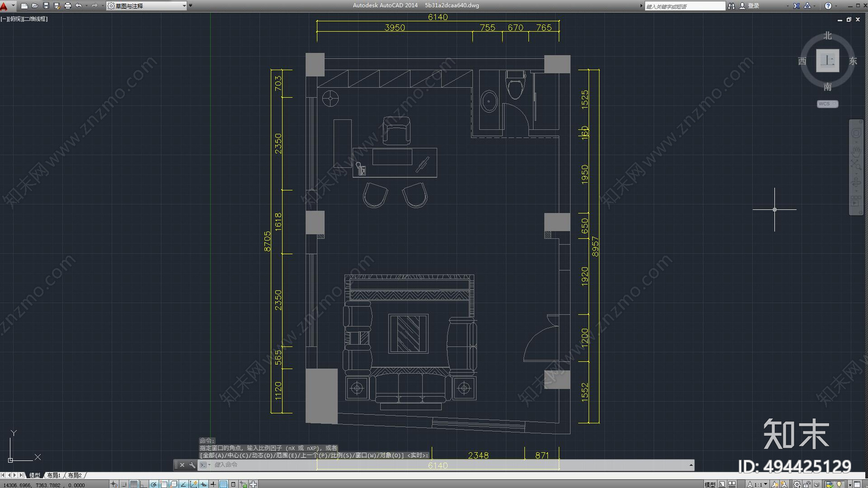Click the Plot print icon
Viewport: 868px width, 488px height.
tap(68, 5)
